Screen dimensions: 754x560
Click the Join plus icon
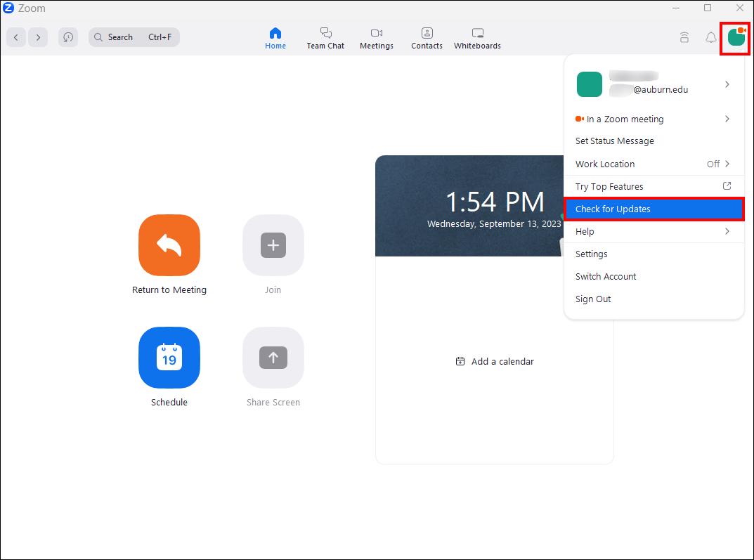pos(273,245)
